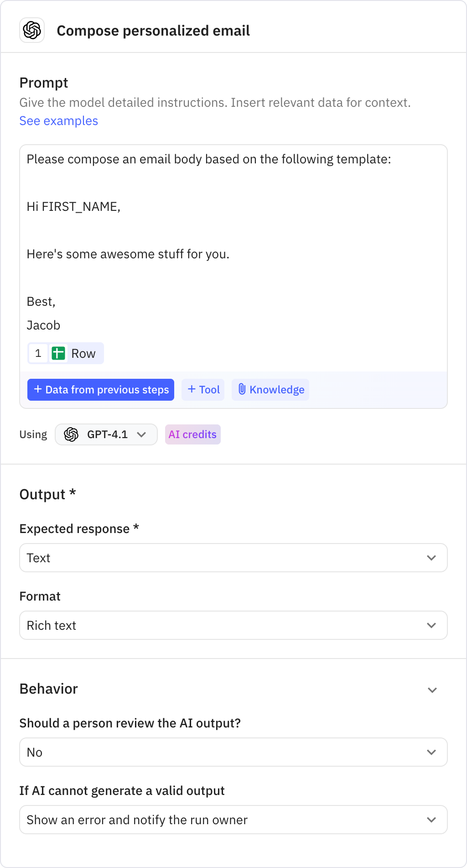Add Data from previous steps

click(101, 390)
